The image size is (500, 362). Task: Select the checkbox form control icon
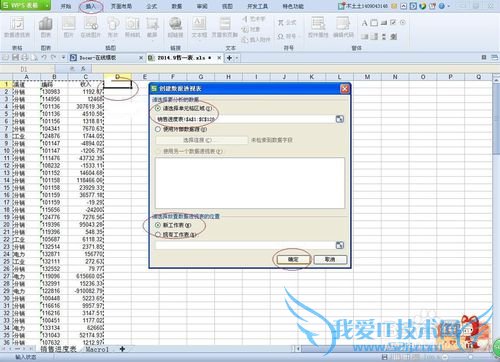(393, 23)
